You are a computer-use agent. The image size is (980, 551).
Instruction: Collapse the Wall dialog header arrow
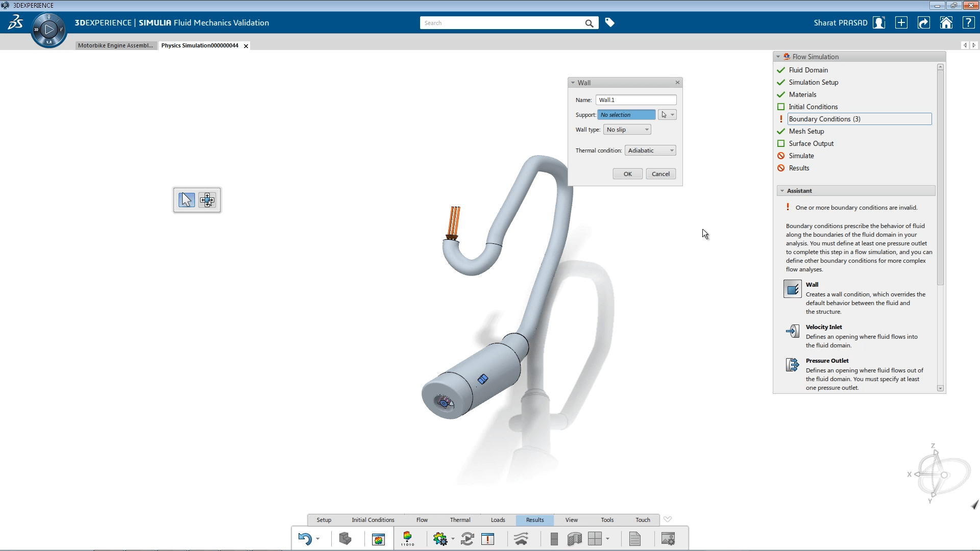[573, 83]
